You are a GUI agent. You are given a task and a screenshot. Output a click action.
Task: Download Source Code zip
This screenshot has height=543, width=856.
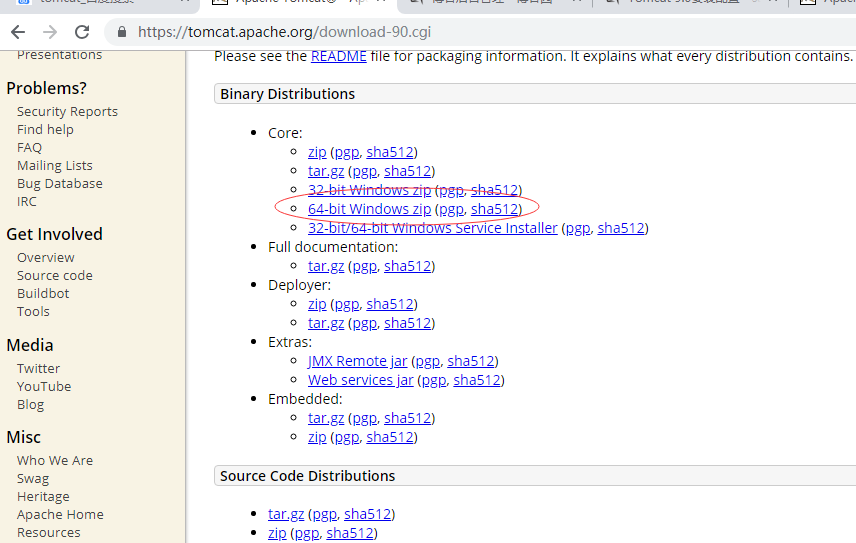277,533
